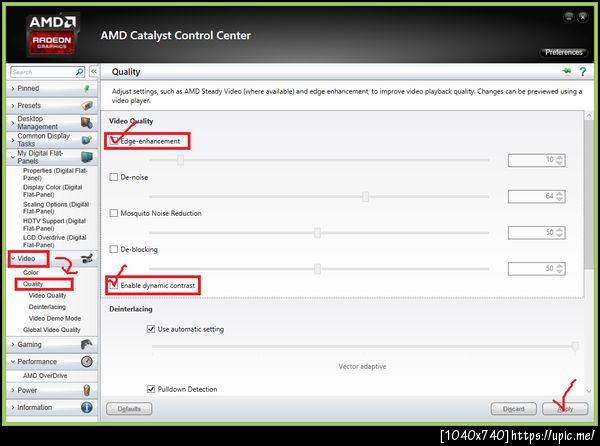Click the Mosquito Noise Reduction slider
Viewport: 600px width, 446px height.
pos(317,233)
